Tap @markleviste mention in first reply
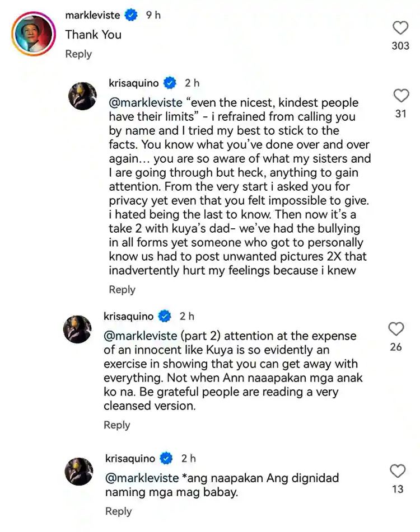The height and width of the screenshot is (532, 420). pyautogui.click(x=146, y=102)
